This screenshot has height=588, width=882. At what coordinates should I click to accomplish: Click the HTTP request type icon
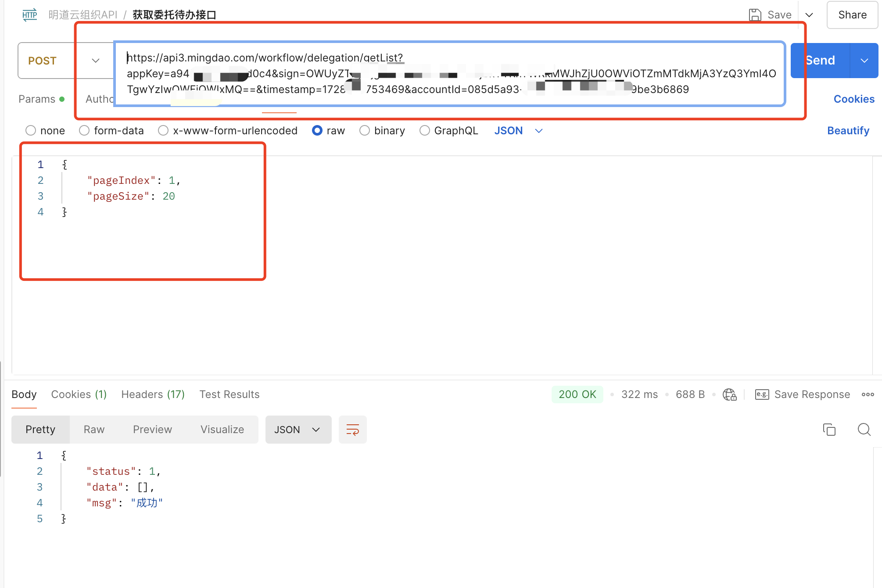[x=30, y=15]
